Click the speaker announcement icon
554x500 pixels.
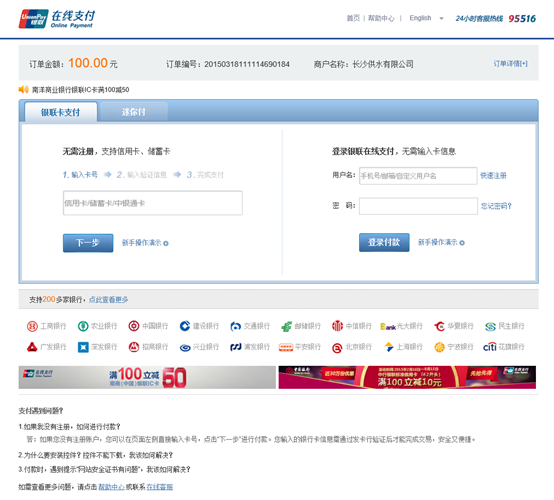click(x=24, y=89)
